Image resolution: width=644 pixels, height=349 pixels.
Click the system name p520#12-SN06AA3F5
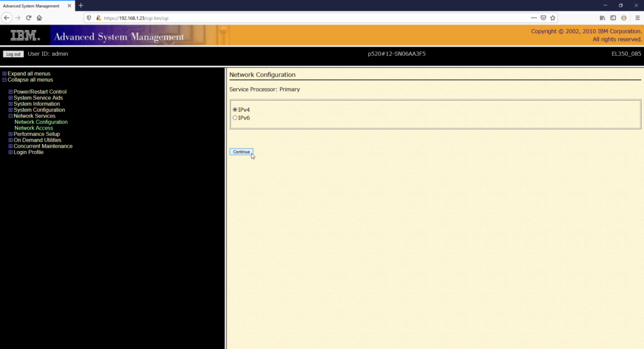396,54
